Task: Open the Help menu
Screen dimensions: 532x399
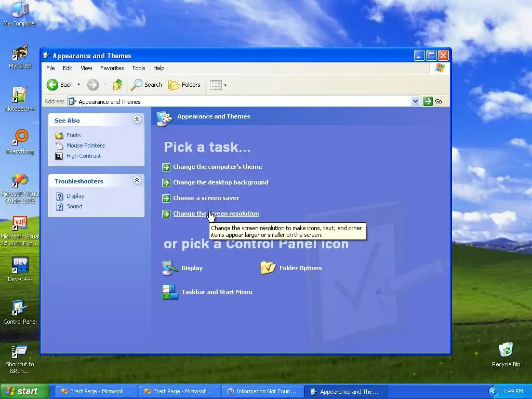Action: pos(158,68)
